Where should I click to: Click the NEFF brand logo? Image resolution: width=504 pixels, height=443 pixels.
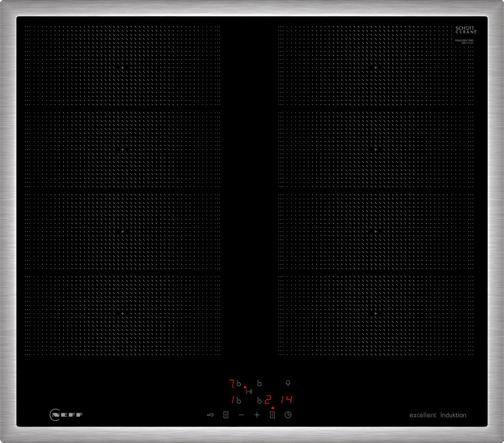(66, 415)
